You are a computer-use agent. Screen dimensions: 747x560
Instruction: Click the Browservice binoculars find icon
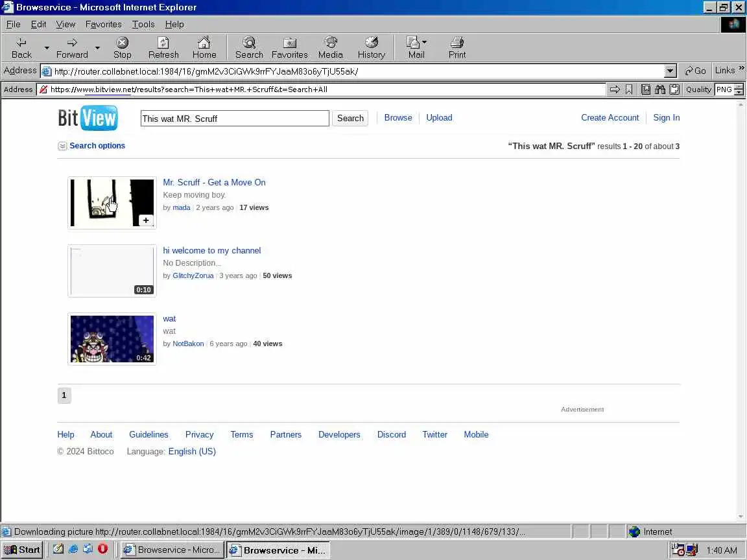660,89
